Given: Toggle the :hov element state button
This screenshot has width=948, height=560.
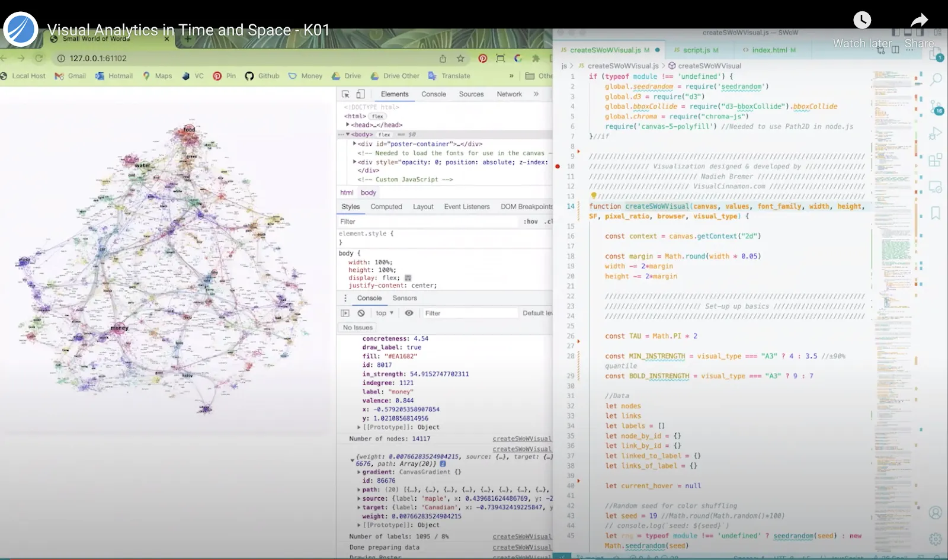Looking at the screenshot, I should coord(531,222).
